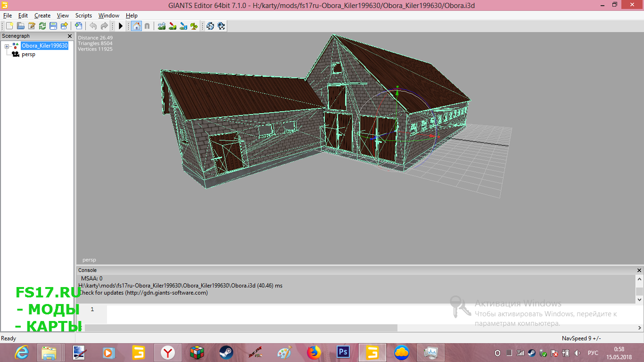The image size is (644, 362).
Task: Click the second checkered sphere toolbar icon
Action: point(221,26)
